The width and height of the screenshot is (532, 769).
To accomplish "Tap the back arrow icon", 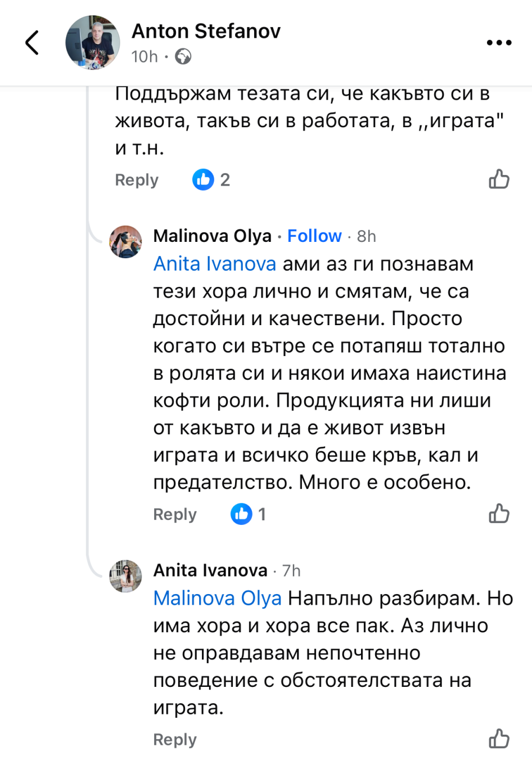I will [x=33, y=43].
